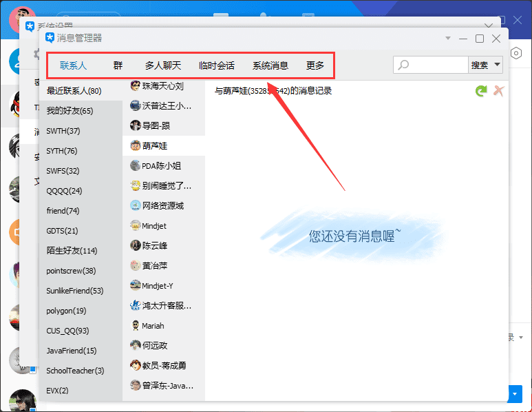The image size is (532, 412).
Task: Click the avatar of PDA陈小姐
Action: 136,166
